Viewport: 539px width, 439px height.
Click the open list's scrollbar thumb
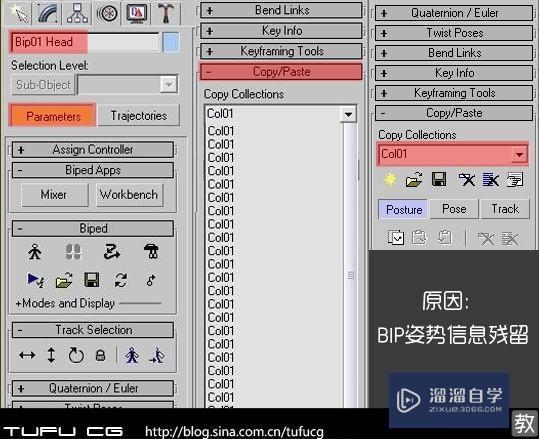(350, 275)
